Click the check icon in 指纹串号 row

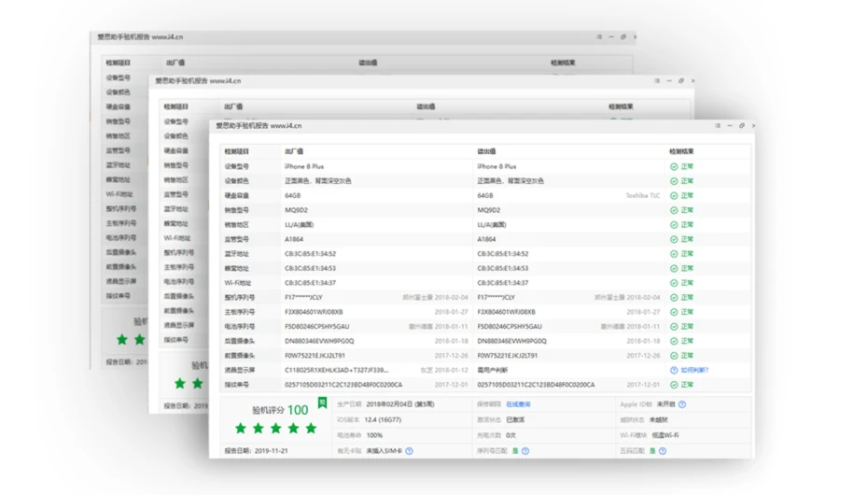click(674, 385)
